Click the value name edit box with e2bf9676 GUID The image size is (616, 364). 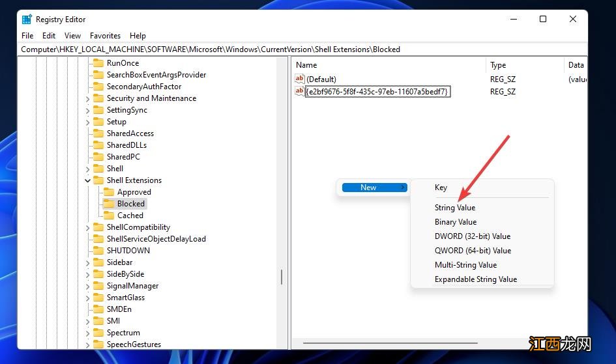(x=378, y=92)
